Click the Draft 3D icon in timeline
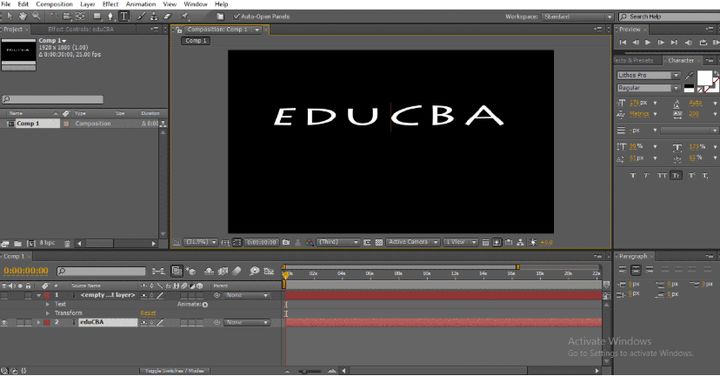Image resolution: width=720 pixels, height=376 pixels. pos(191,271)
